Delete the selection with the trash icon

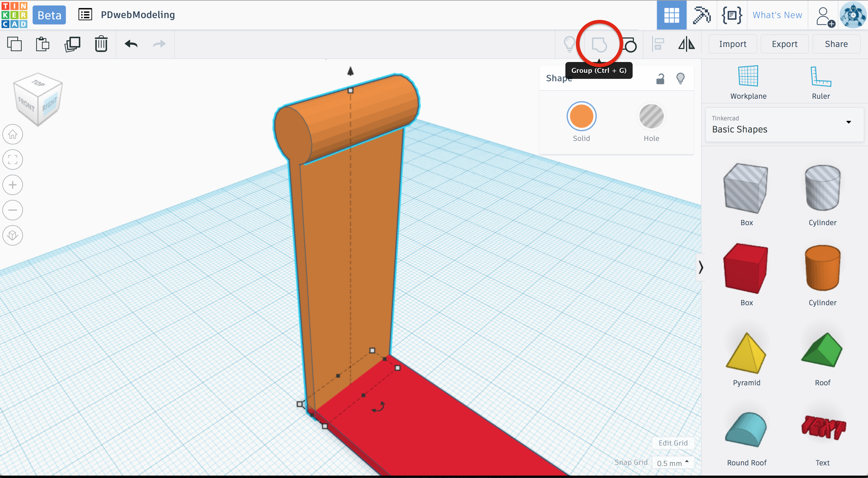click(101, 44)
